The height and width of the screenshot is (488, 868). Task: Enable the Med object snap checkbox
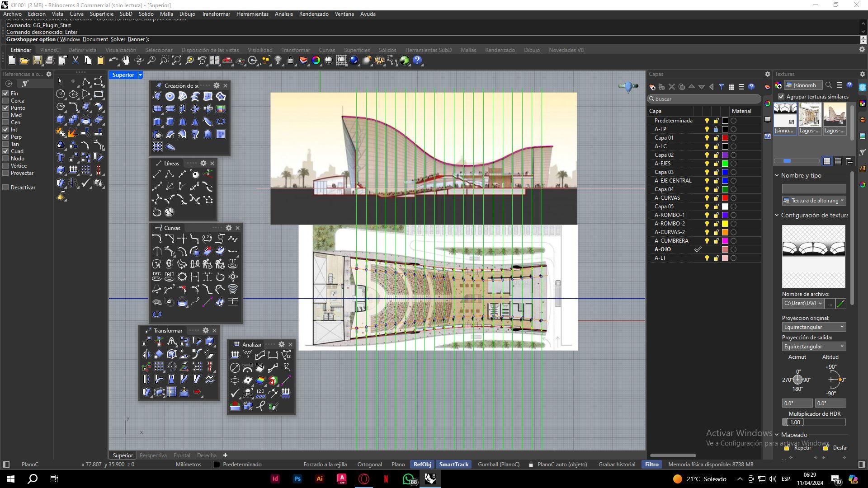(x=6, y=115)
